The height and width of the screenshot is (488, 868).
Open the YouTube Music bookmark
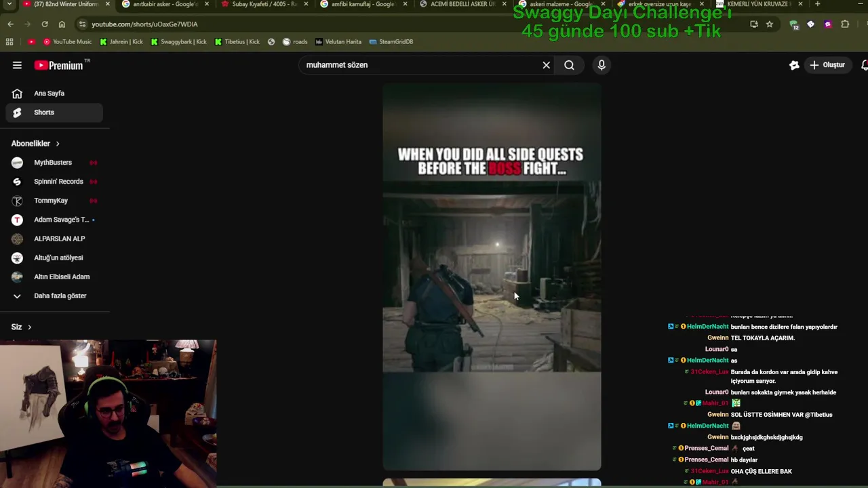click(67, 42)
